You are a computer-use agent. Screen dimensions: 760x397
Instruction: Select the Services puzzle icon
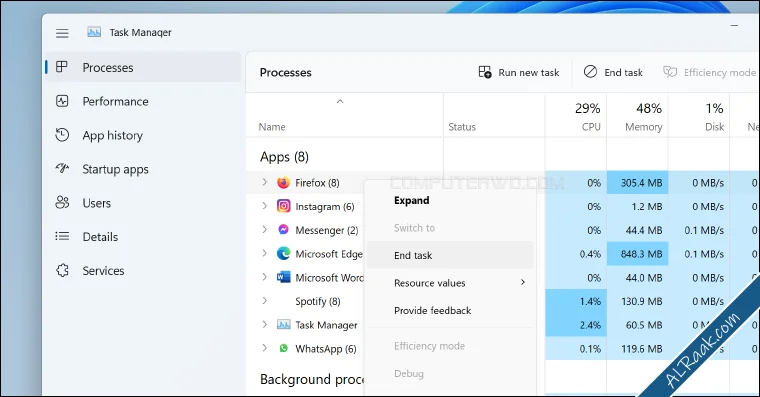click(x=62, y=270)
